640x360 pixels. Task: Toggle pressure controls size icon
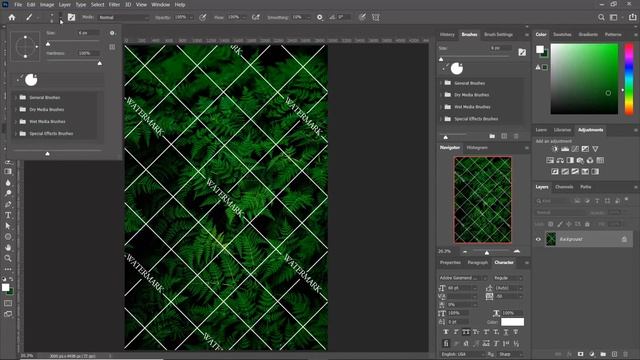(x=362, y=17)
